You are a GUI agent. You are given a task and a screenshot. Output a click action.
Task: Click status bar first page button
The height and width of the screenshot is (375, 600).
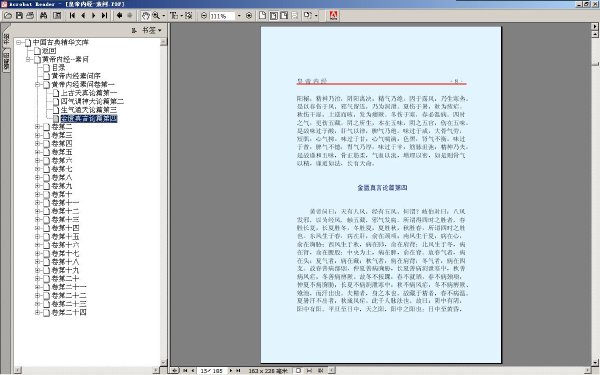185,370
